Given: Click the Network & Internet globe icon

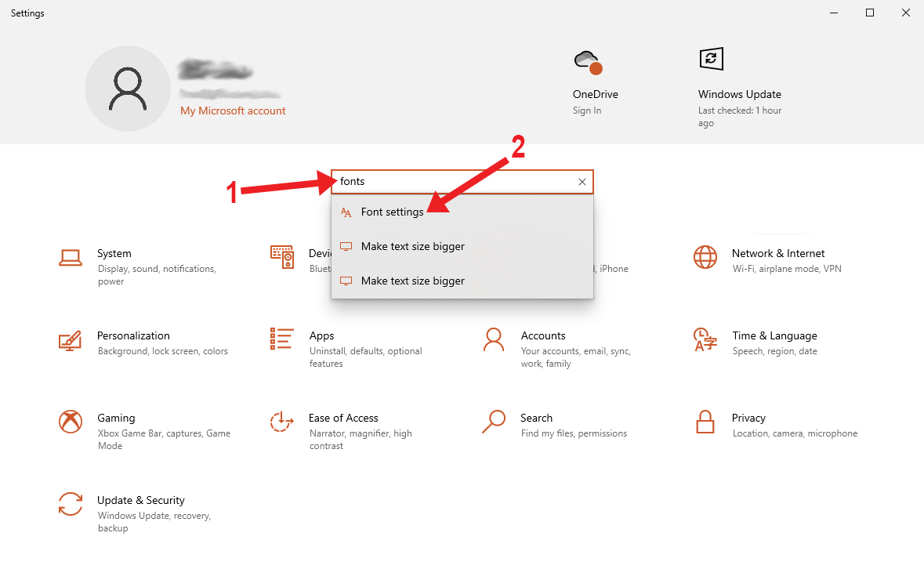Looking at the screenshot, I should pyautogui.click(x=705, y=257).
